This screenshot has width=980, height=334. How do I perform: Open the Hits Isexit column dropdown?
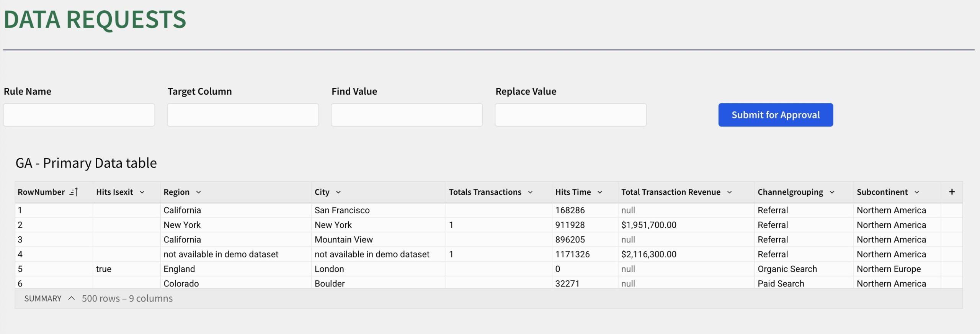(142, 192)
